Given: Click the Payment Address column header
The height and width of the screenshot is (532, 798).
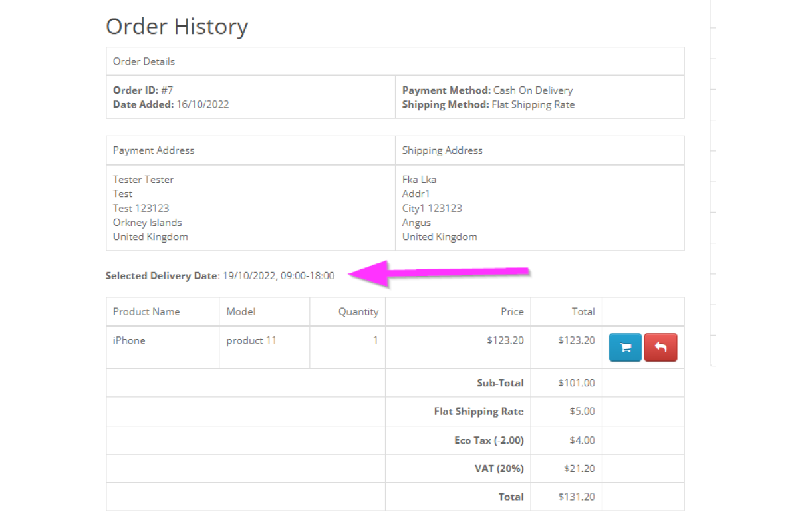Looking at the screenshot, I should pos(154,150).
